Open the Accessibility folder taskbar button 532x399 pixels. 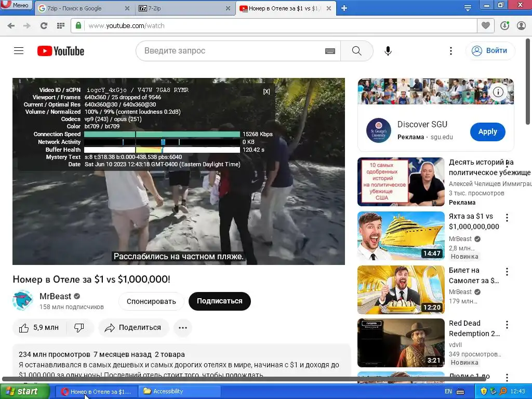point(180,392)
